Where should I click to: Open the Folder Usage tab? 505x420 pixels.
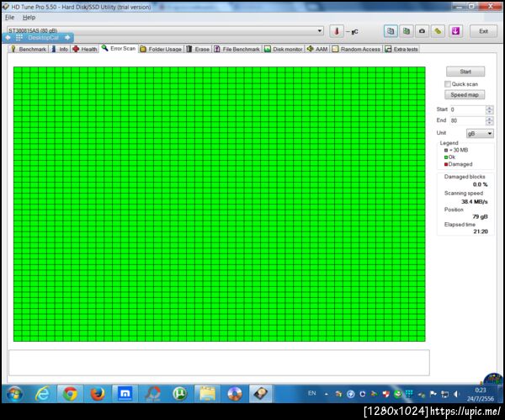161,49
